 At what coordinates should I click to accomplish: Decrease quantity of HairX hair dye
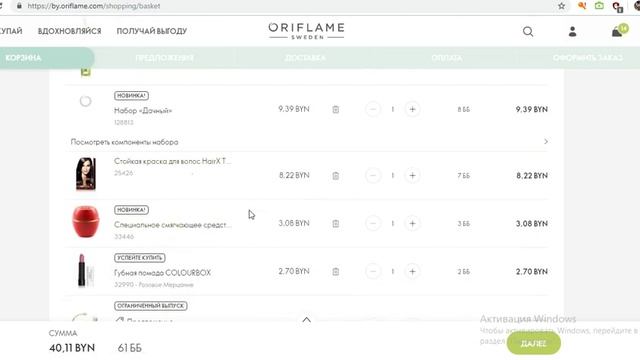[x=373, y=176]
